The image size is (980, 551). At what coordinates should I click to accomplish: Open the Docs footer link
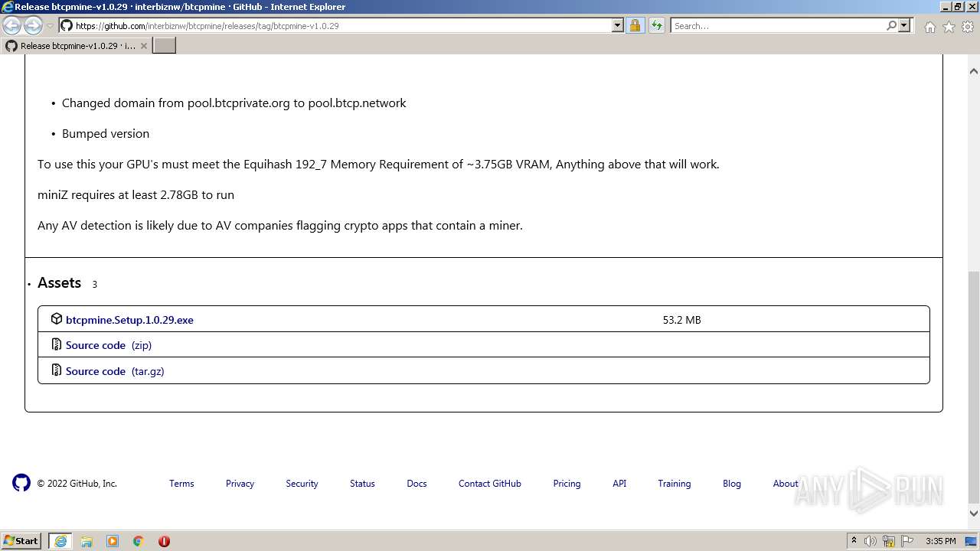tap(416, 484)
